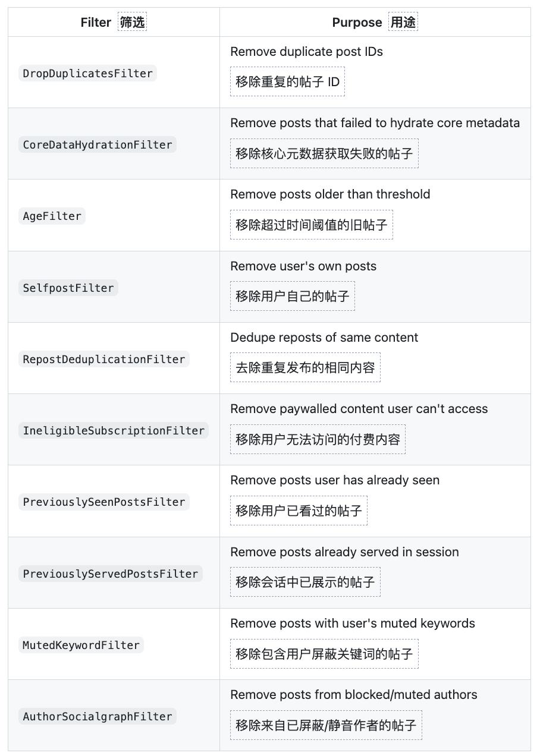The height and width of the screenshot is (756, 540).
Task: Click the AgeFilter code label
Action: pos(52,216)
